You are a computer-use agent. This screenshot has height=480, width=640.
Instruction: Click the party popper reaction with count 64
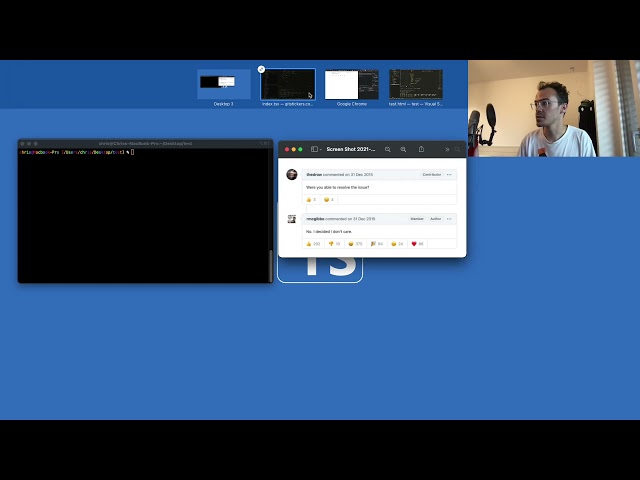pos(377,244)
